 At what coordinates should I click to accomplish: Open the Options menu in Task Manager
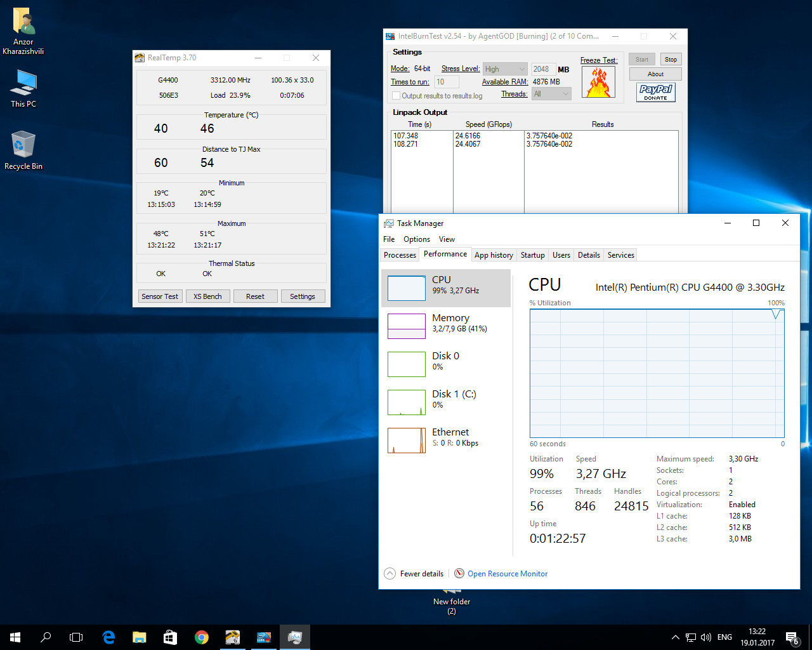pos(416,239)
